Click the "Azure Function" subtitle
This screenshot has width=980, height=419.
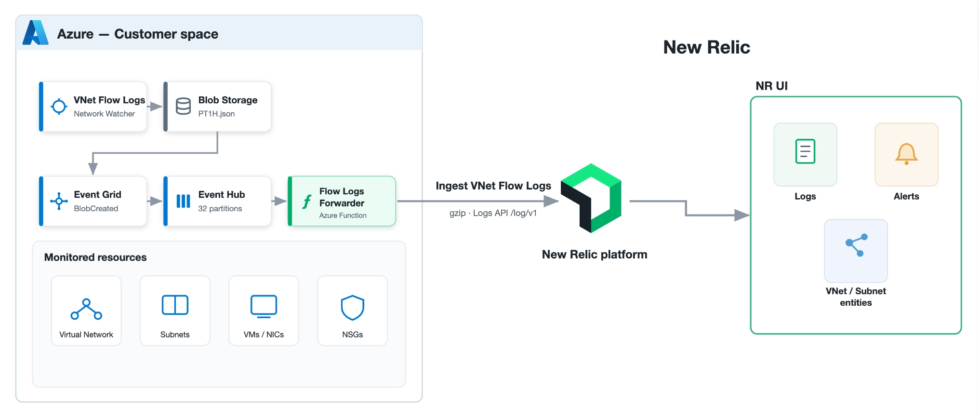tap(343, 216)
